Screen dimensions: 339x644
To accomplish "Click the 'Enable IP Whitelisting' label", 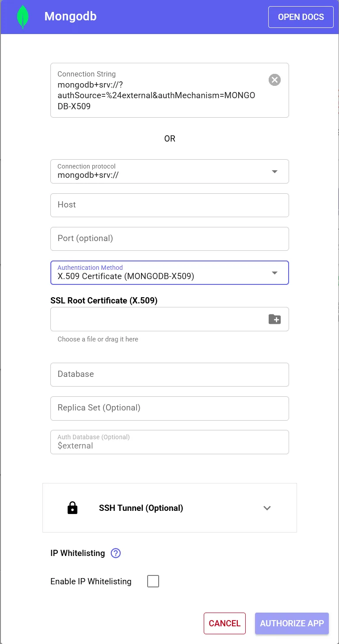I will (91, 581).
